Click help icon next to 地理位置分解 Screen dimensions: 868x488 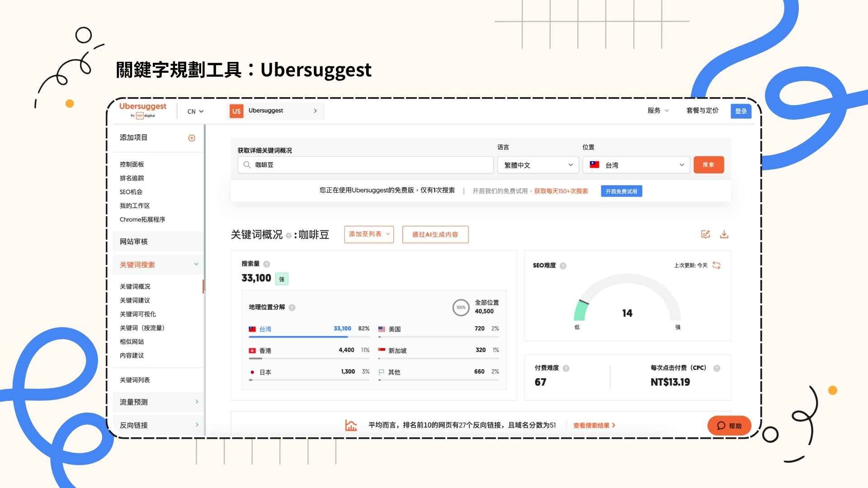pos(292,308)
